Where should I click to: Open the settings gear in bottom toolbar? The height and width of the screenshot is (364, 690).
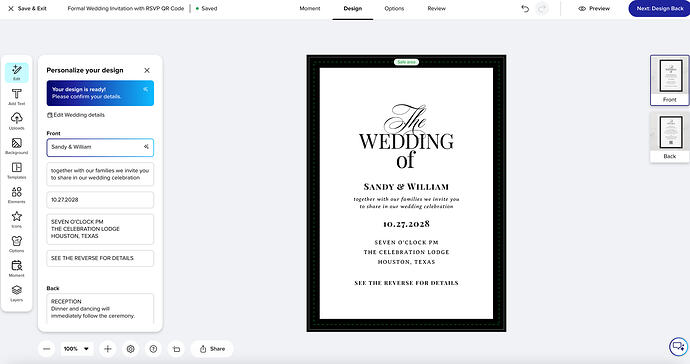[x=131, y=349]
